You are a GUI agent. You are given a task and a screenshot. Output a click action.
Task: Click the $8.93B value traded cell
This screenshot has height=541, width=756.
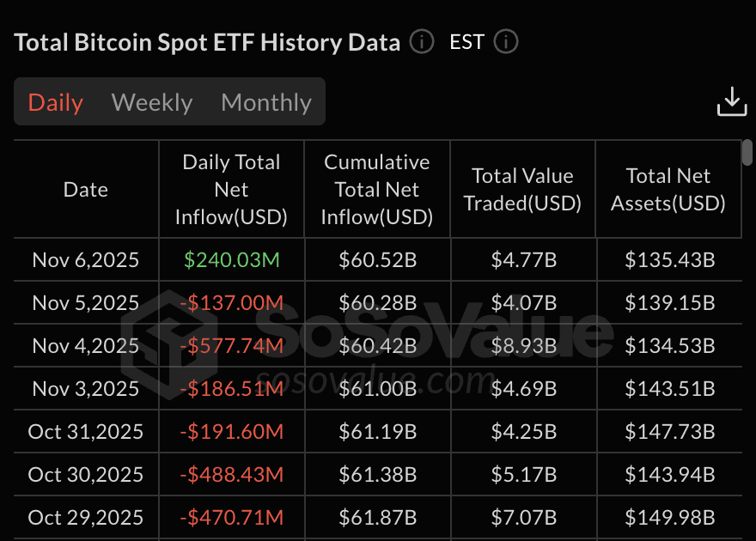coord(523,346)
